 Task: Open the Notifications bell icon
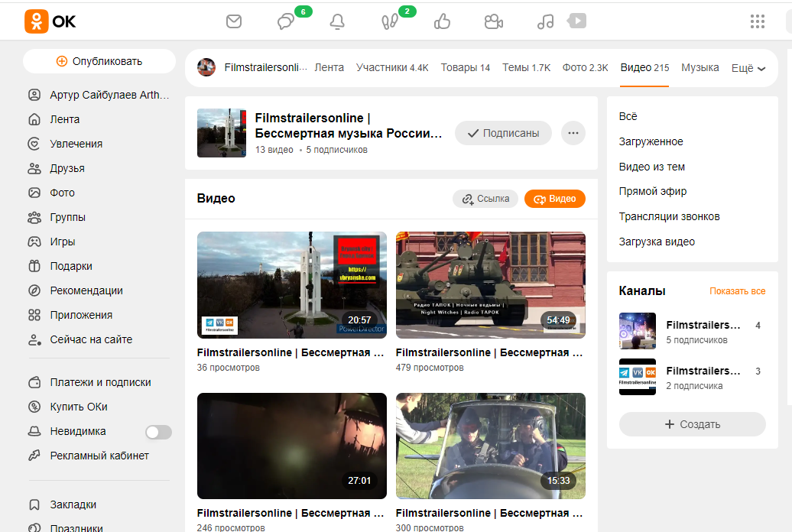(337, 21)
